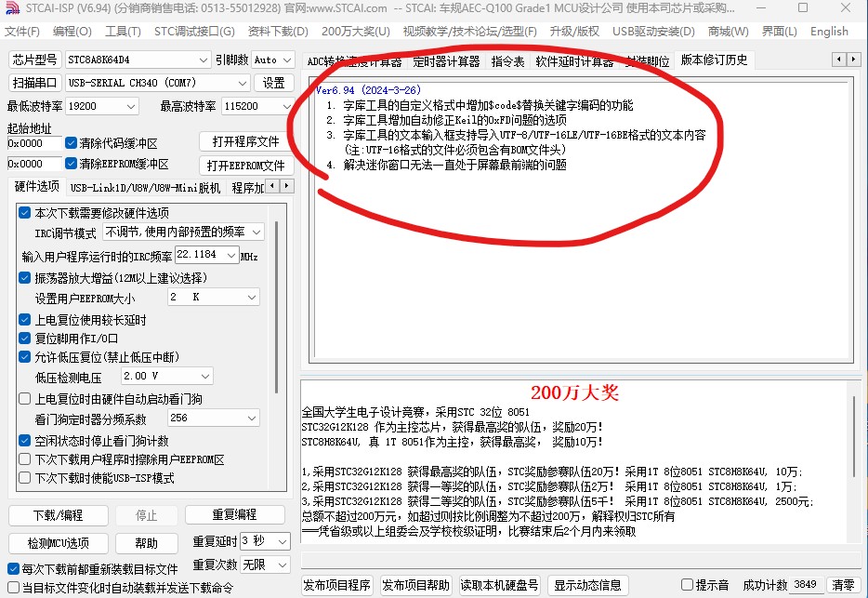Open 编程(O) menu

(72, 32)
